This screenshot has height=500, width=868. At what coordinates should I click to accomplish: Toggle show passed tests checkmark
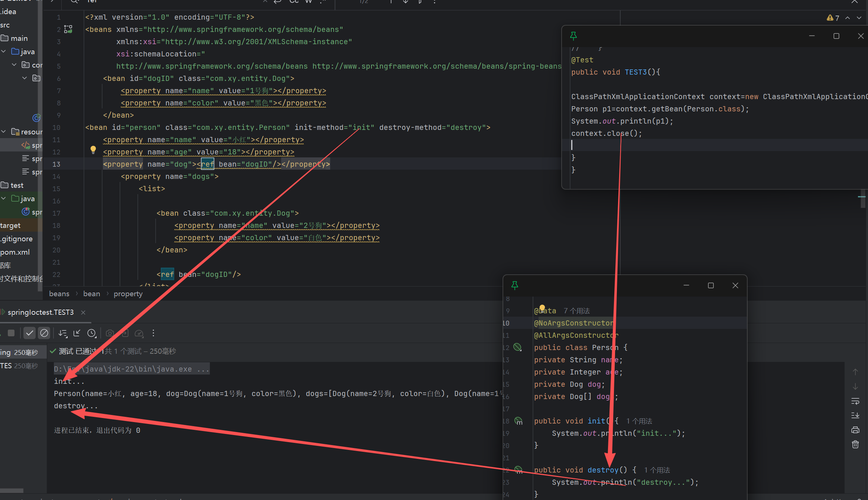click(x=29, y=333)
